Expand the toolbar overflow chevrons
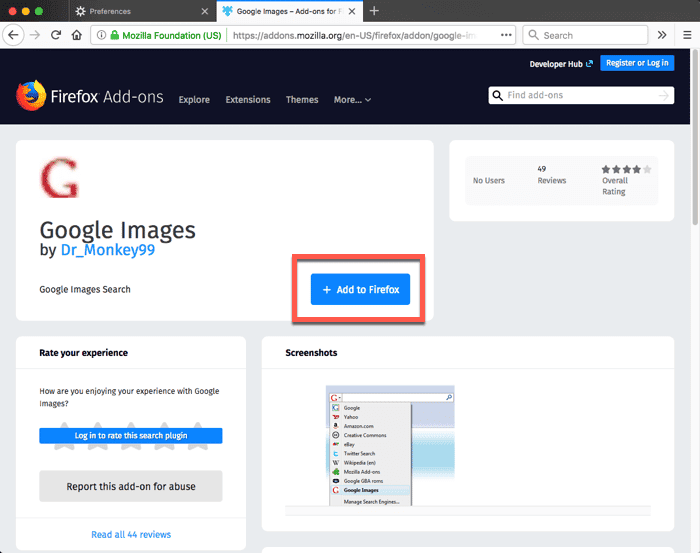The width and height of the screenshot is (700, 553). (x=662, y=35)
